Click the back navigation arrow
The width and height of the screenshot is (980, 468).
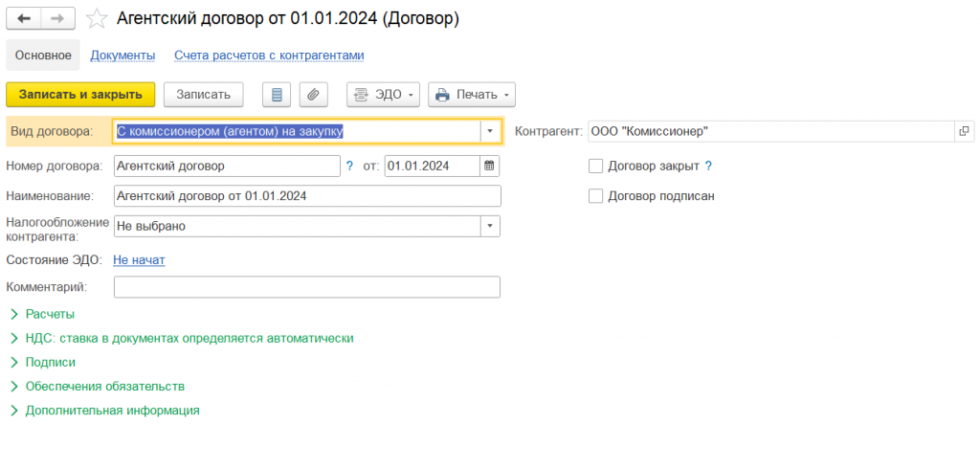coord(24,18)
